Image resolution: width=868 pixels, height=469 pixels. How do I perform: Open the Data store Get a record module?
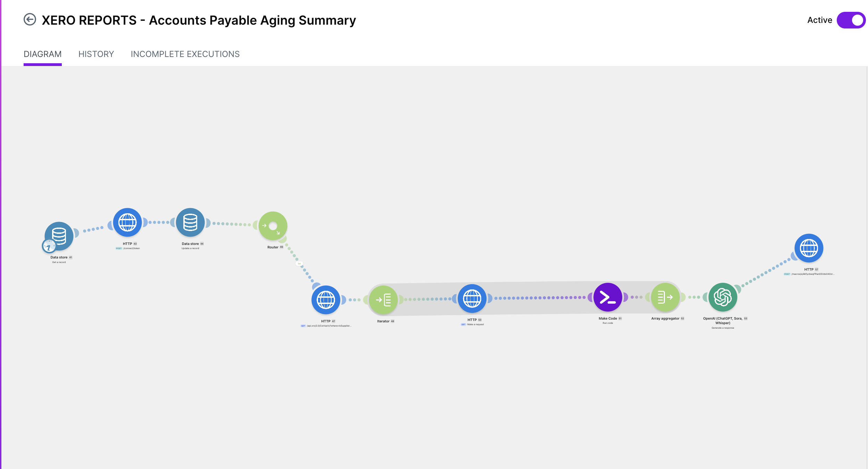point(59,236)
